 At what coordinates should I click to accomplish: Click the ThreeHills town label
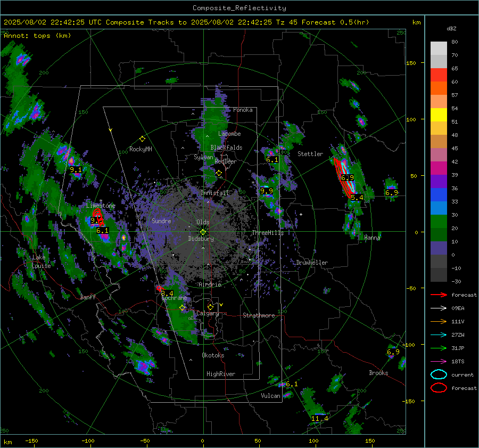point(268,233)
